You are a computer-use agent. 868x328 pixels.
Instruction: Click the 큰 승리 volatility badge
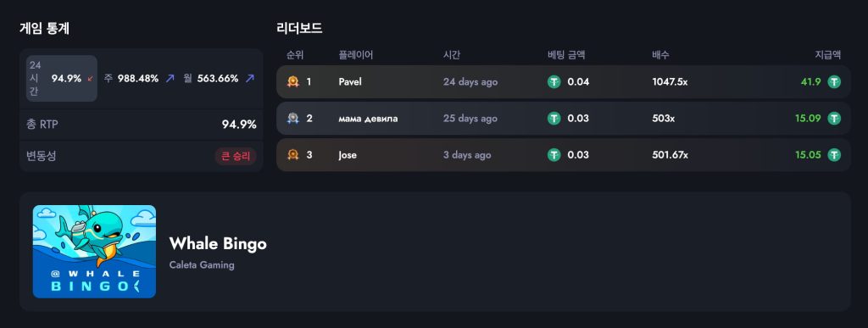pyautogui.click(x=236, y=157)
